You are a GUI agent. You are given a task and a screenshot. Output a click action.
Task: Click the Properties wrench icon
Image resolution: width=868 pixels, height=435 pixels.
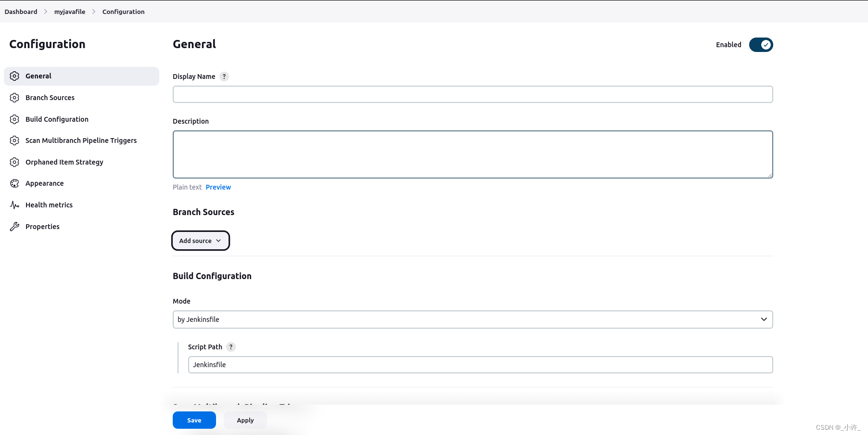click(14, 227)
